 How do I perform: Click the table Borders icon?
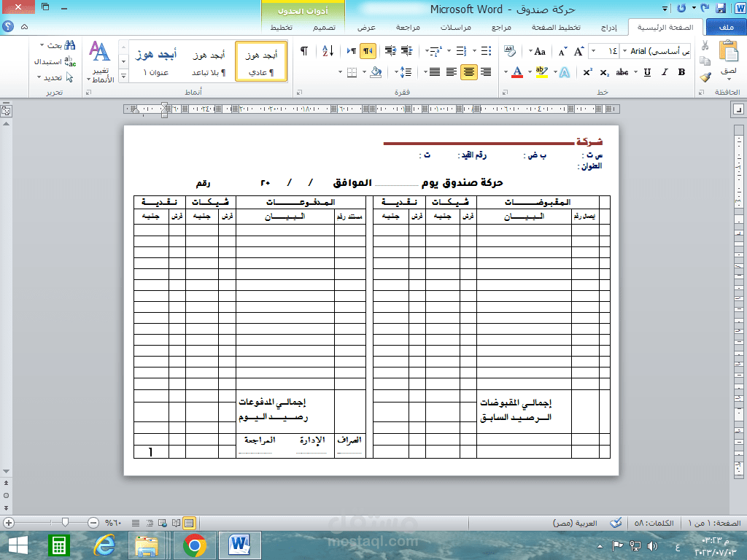coord(352,72)
